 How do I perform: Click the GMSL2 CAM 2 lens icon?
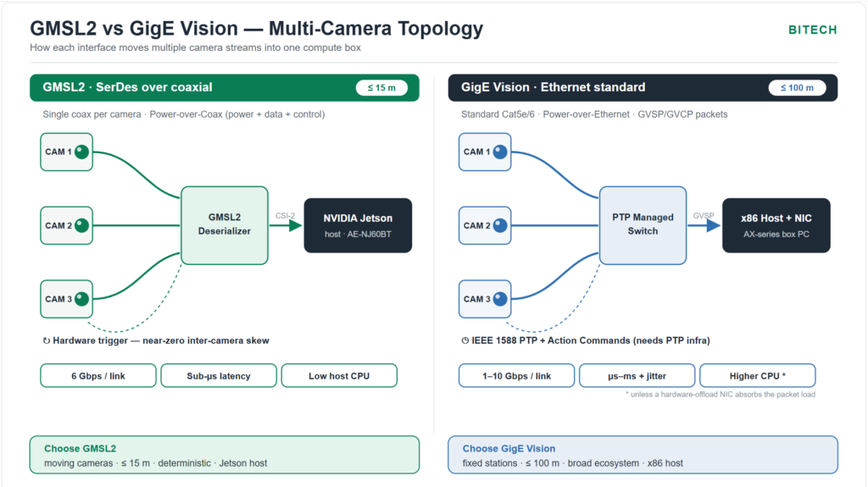point(82,225)
